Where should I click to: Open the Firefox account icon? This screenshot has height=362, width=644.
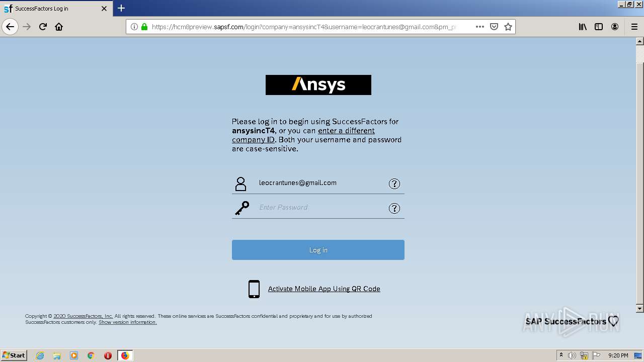pos(615,27)
